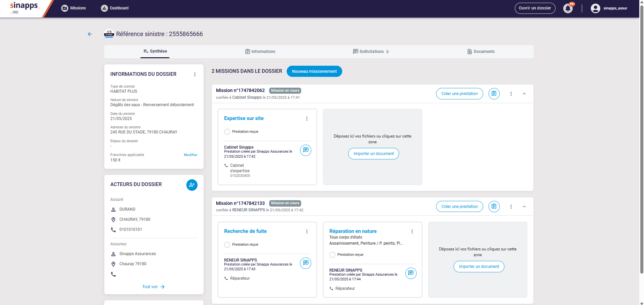The height and width of the screenshot is (305, 644).
Task: Open Recherche de fuite options menu
Action: (307, 232)
